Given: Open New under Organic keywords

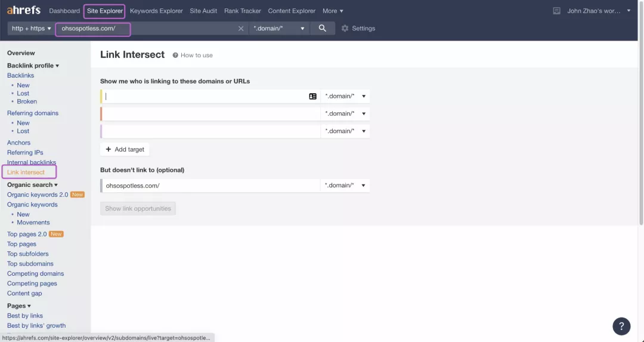Looking at the screenshot, I should click(23, 214).
